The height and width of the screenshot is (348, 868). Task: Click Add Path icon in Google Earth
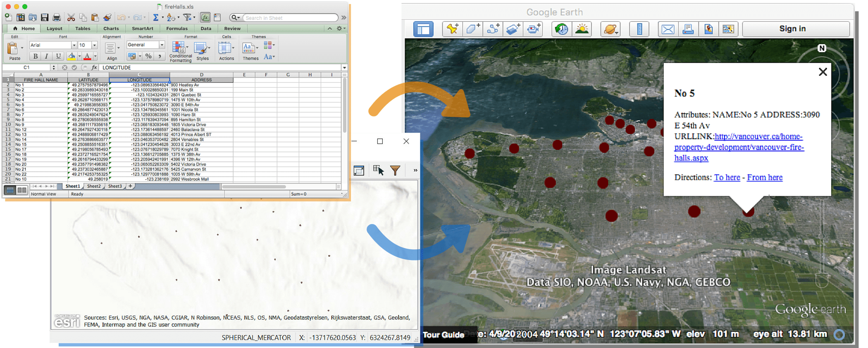(493, 29)
